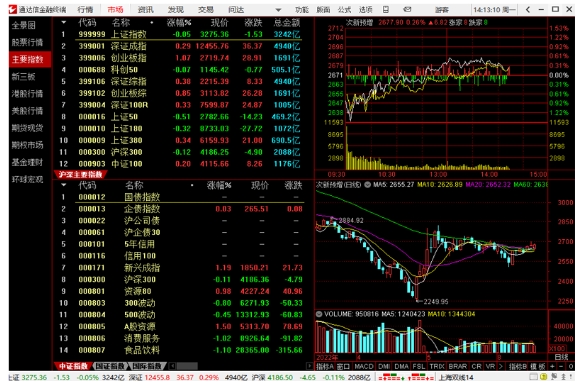Open the mail envelope icon in top toolbar
Screen dimensions: 586x382
[x=407, y=9]
